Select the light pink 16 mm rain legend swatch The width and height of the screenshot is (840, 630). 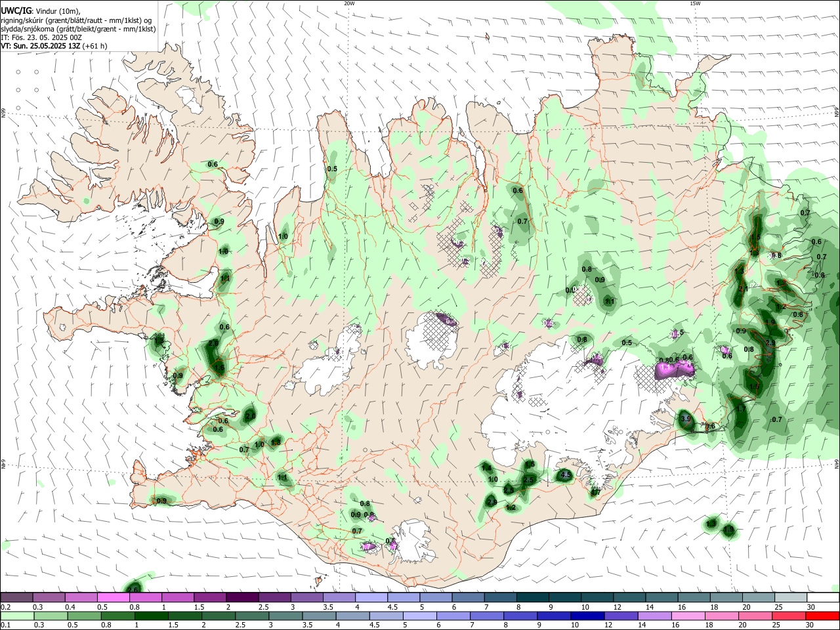click(688, 616)
